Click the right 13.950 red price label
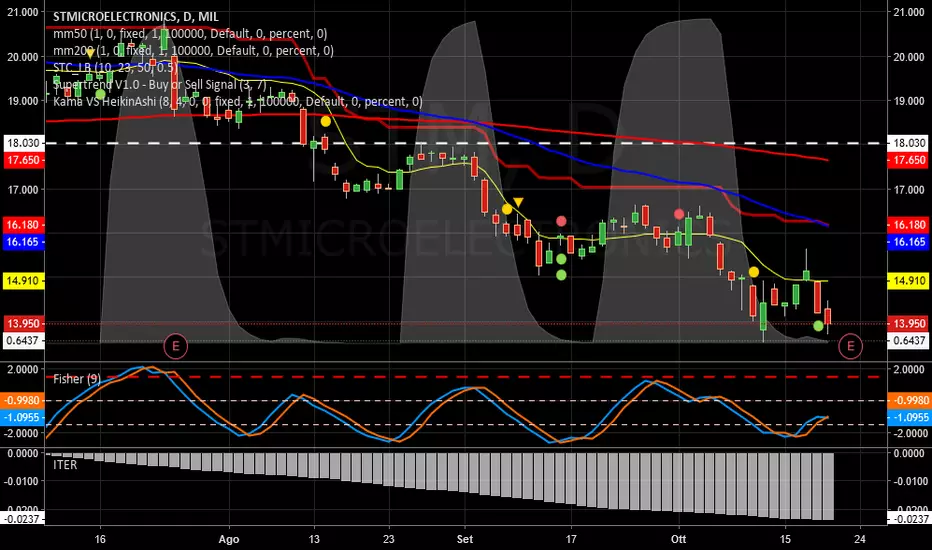 909,323
